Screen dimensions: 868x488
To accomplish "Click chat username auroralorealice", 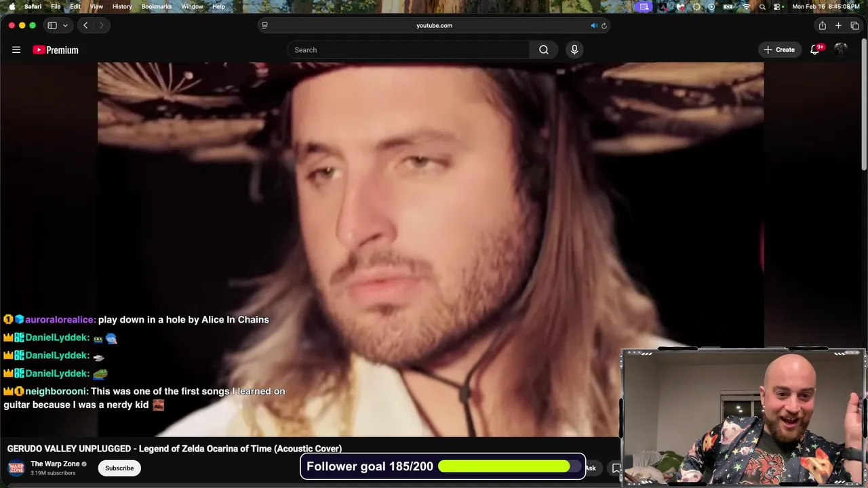I will click(60, 319).
